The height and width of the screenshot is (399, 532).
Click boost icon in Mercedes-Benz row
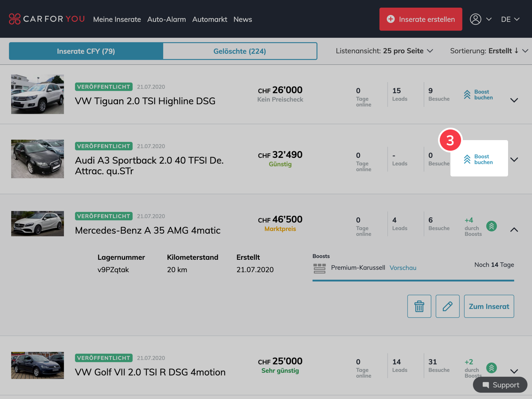coord(491,226)
